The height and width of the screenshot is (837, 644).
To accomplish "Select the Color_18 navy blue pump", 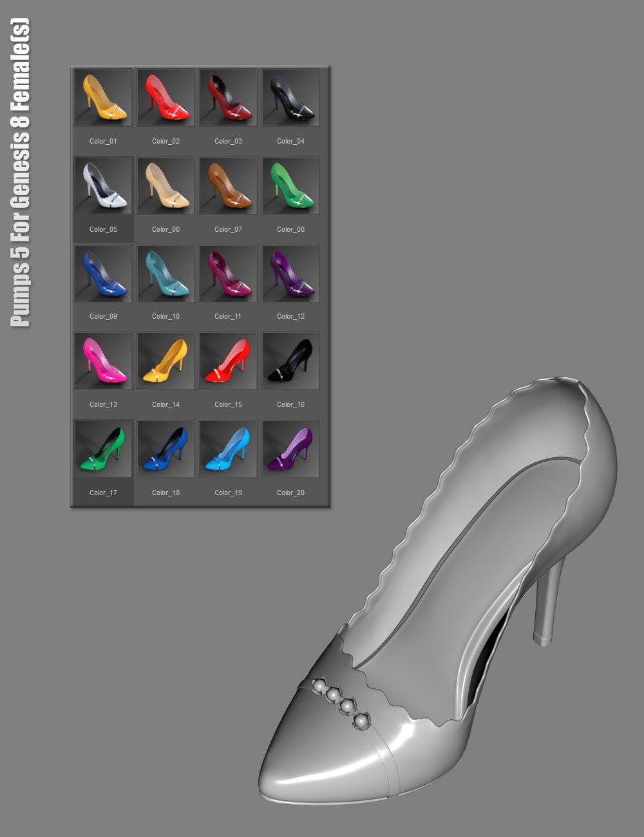I will pyautogui.click(x=166, y=449).
